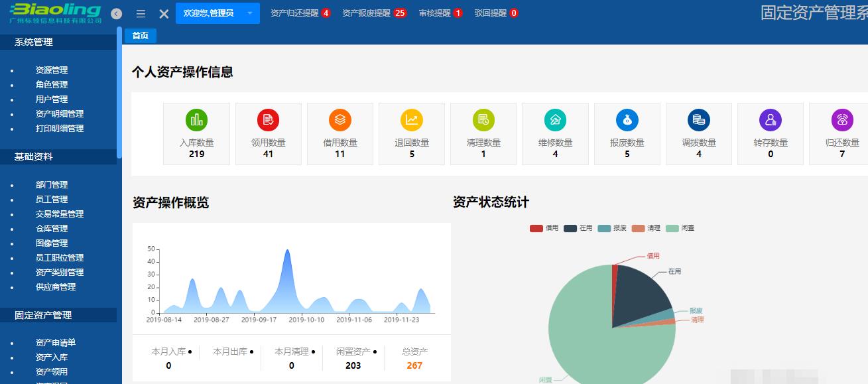Open the 欢迎您,管理员 dropdown

[217, 13]
